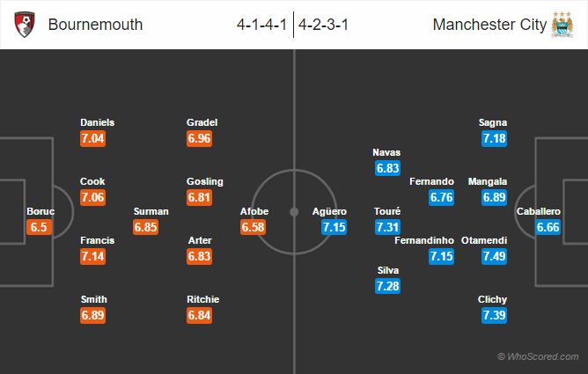Open the WhoScored.com watermark link
Viewport: 588px width, 374px height.
pos(538,356)
